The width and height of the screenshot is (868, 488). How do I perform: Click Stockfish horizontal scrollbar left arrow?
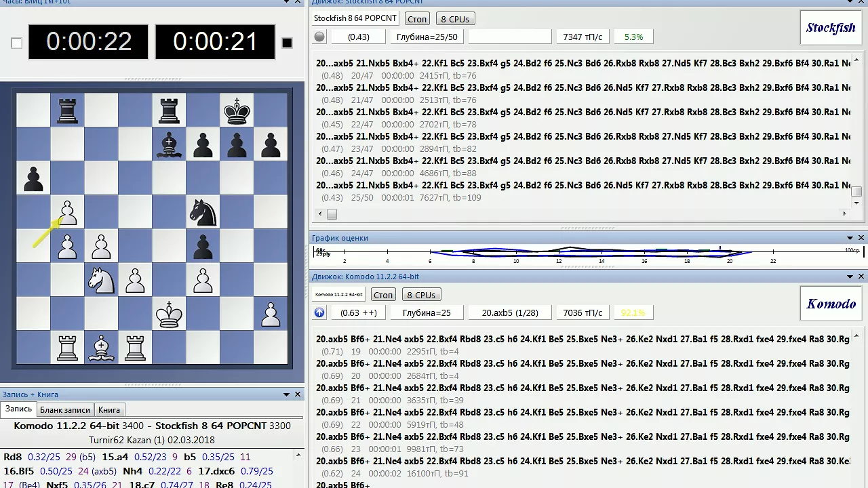(319, 214)
